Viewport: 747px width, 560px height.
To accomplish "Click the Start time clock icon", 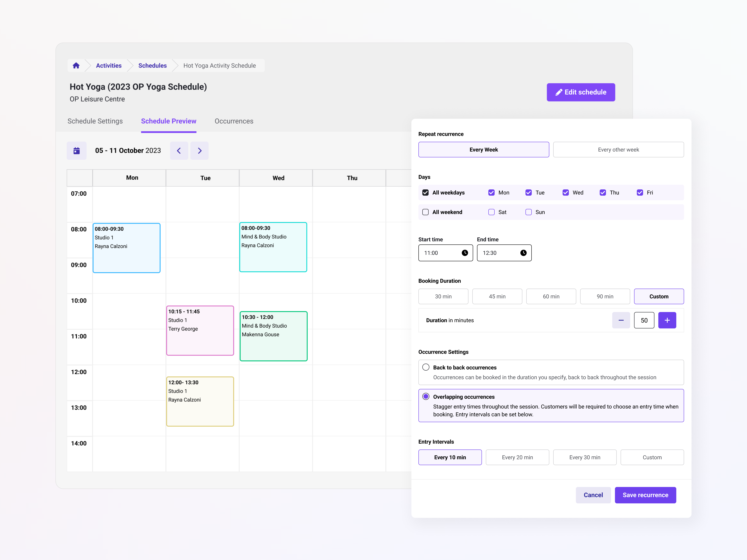I will [465, 253].
